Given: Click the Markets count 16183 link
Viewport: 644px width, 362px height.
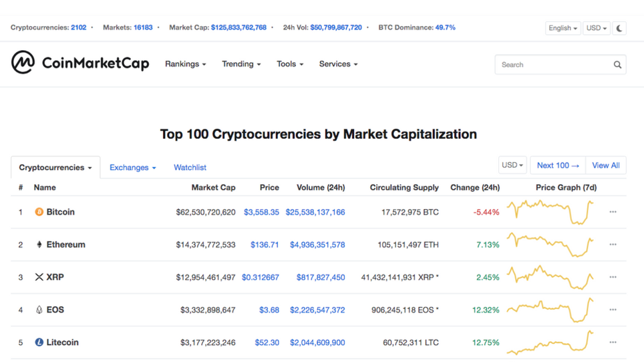Looking at the screenshot, I should click(x=143, y=27).
